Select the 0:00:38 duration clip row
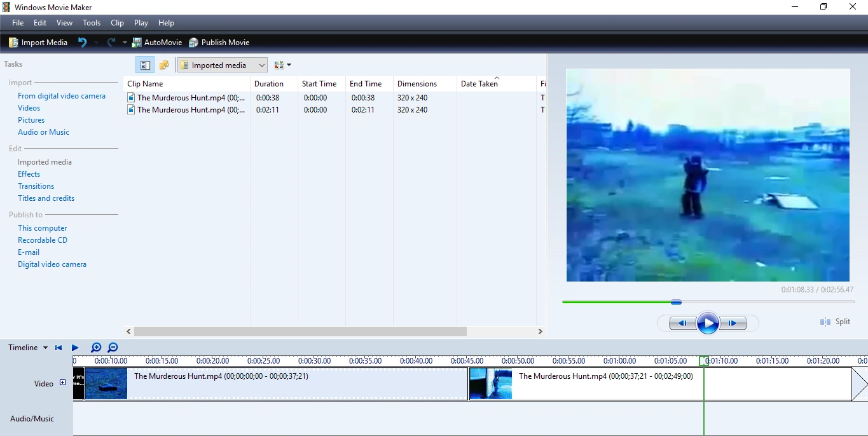Viewport: 868px width, 436px height. coord(335,98)
